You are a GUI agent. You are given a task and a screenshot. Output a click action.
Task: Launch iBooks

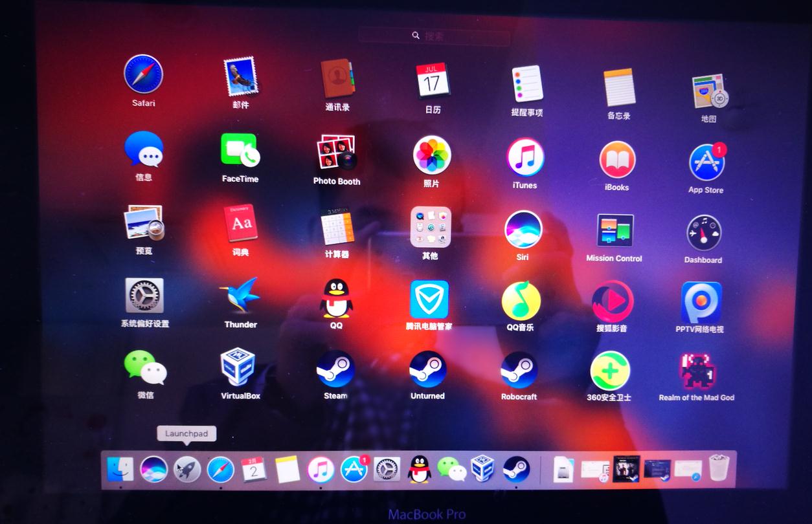(x=617, y=160)
